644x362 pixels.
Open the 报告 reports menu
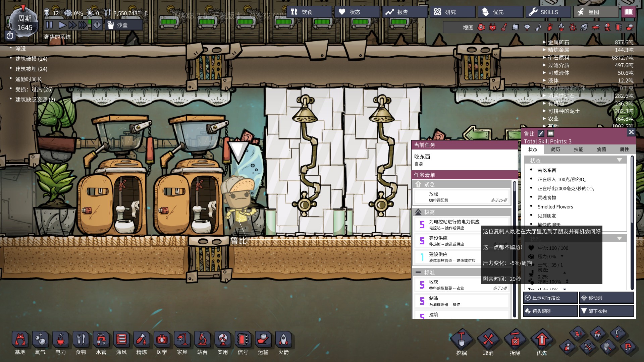[405, 12]
